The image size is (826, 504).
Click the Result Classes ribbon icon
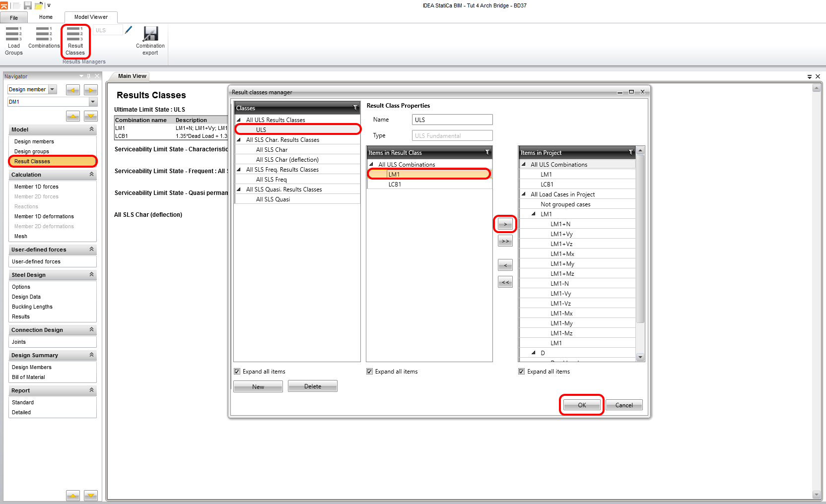coord(75,40)
